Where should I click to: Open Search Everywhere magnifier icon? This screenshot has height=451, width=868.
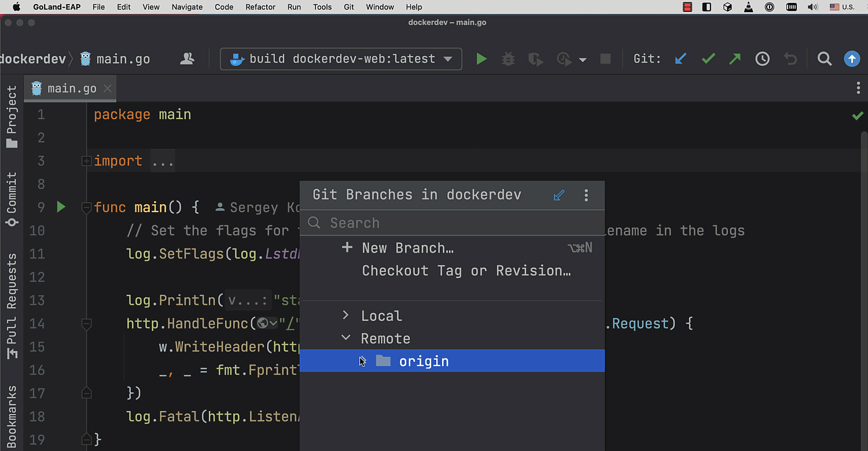pos(825,59)
